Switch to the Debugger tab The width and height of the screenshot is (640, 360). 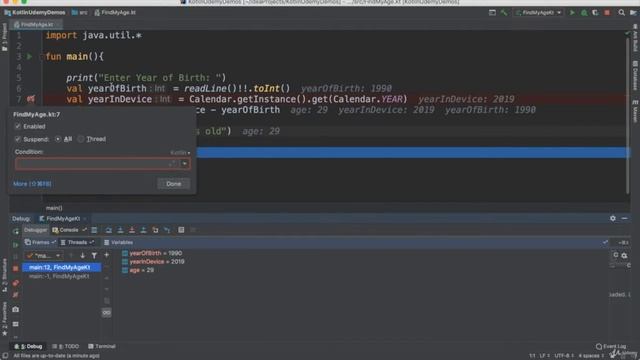pos(36,230)
